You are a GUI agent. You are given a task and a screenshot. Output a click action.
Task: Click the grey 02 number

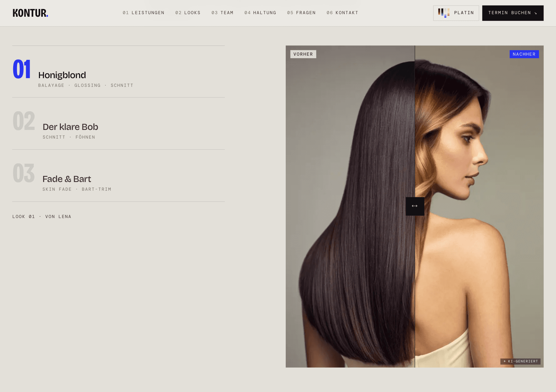click(24, 121)
